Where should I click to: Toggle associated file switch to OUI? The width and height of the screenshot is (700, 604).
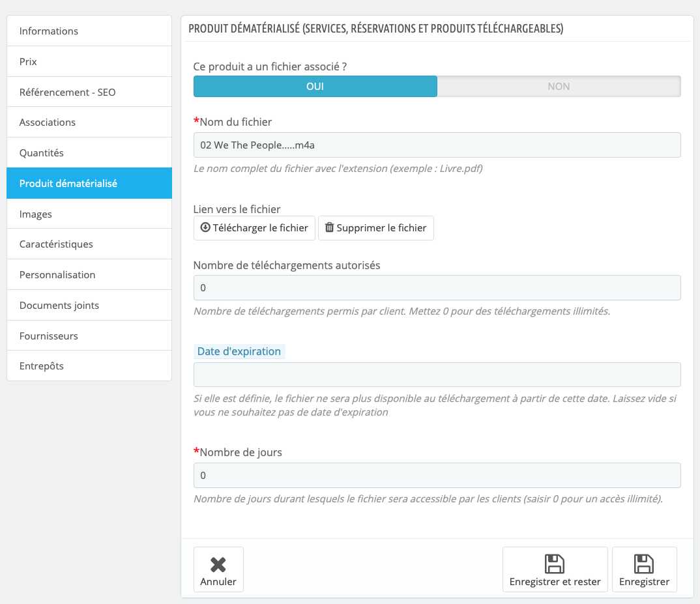[315, 87]
